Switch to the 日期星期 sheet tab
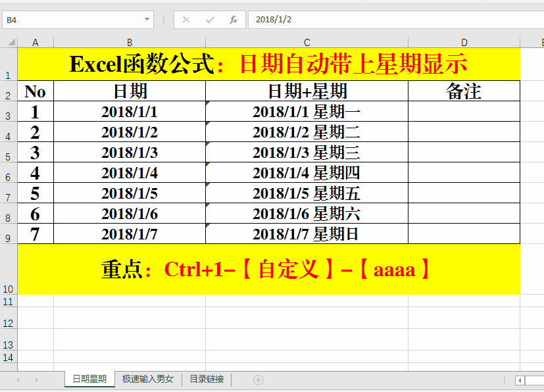The image size is (544, 392). pyautogui.click(x=89, y=379)
